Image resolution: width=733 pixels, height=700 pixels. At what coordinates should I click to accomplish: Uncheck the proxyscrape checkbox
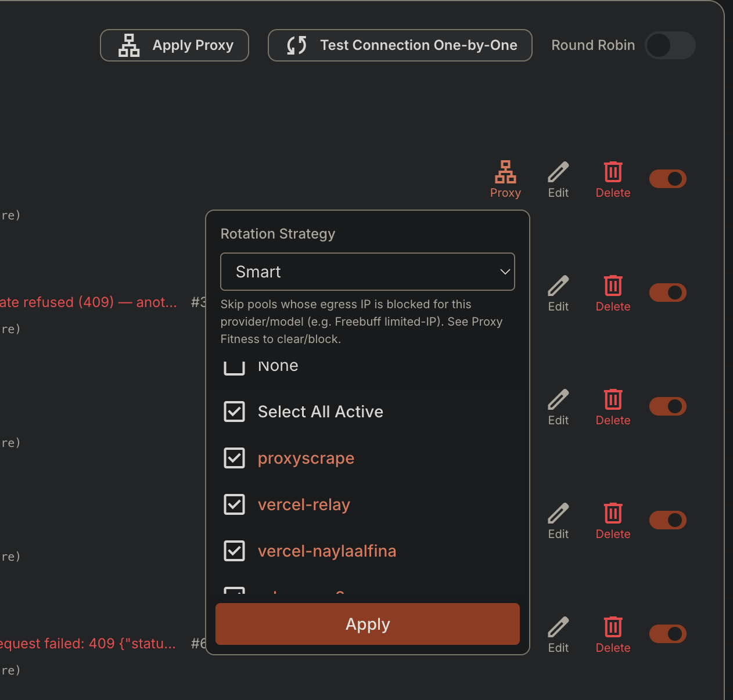pos(235,458)
